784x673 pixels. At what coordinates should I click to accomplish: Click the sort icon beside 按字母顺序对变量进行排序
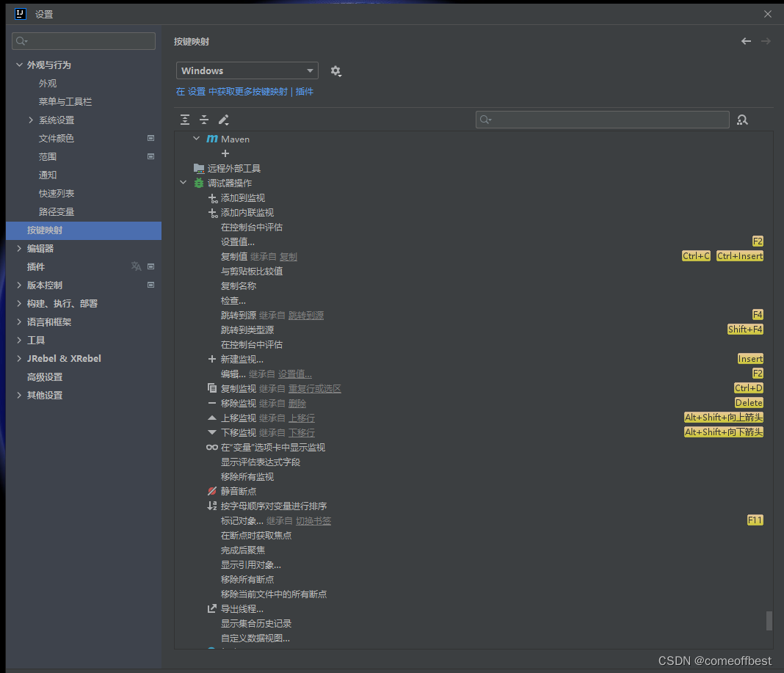212,506
